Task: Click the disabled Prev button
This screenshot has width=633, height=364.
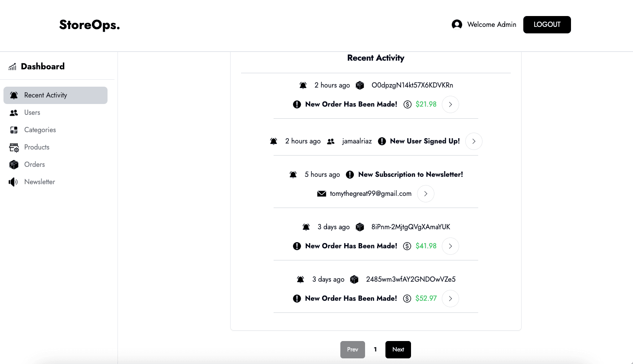Action: click(x=352, y=350)
